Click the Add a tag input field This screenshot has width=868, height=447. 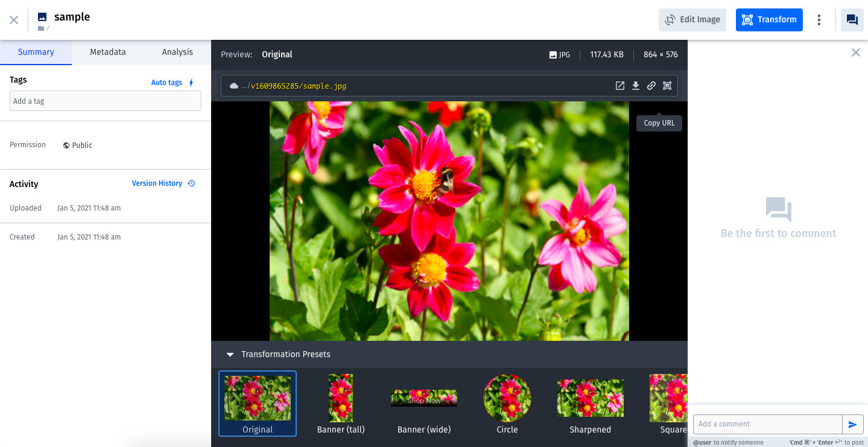point(106,101)
